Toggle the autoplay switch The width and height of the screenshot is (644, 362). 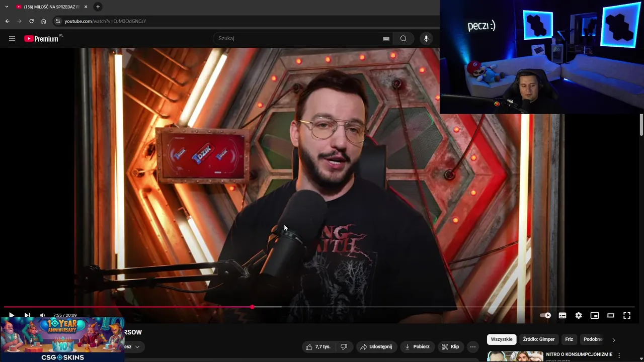[546, 315]
